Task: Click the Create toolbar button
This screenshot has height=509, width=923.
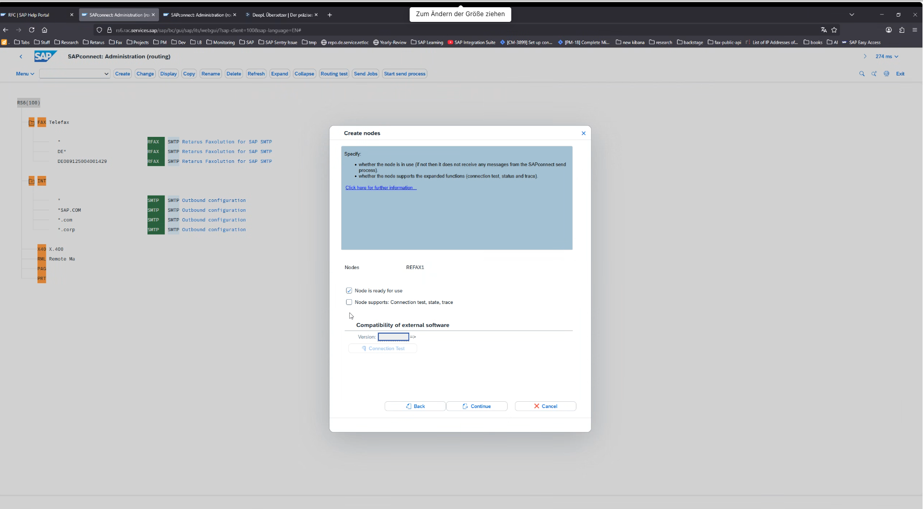Action: (x=122, y=74)
